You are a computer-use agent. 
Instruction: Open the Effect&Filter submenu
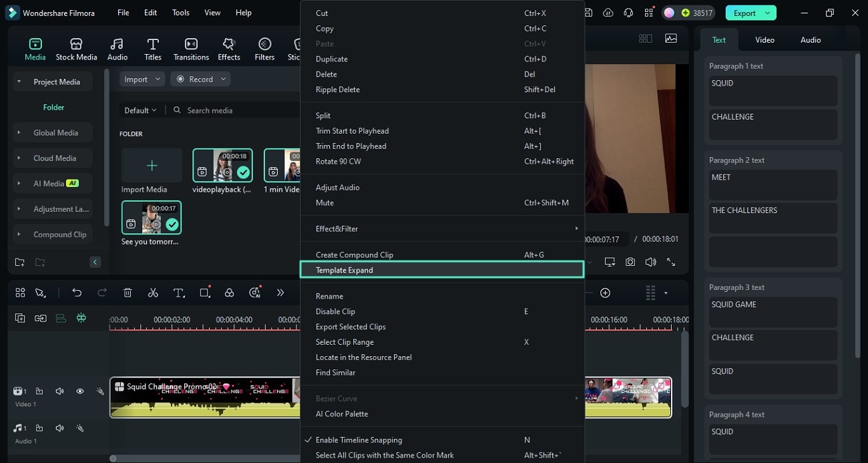[441, 228]
